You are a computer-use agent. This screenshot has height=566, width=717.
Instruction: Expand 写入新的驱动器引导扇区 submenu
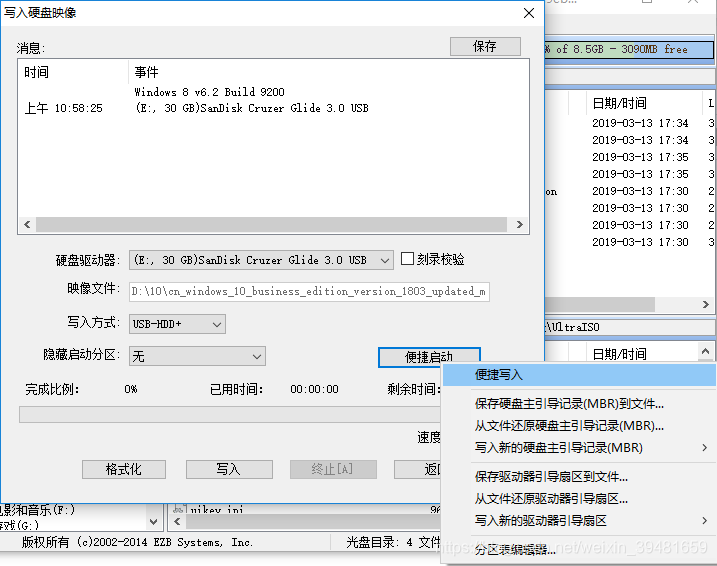tap(579, 521)
